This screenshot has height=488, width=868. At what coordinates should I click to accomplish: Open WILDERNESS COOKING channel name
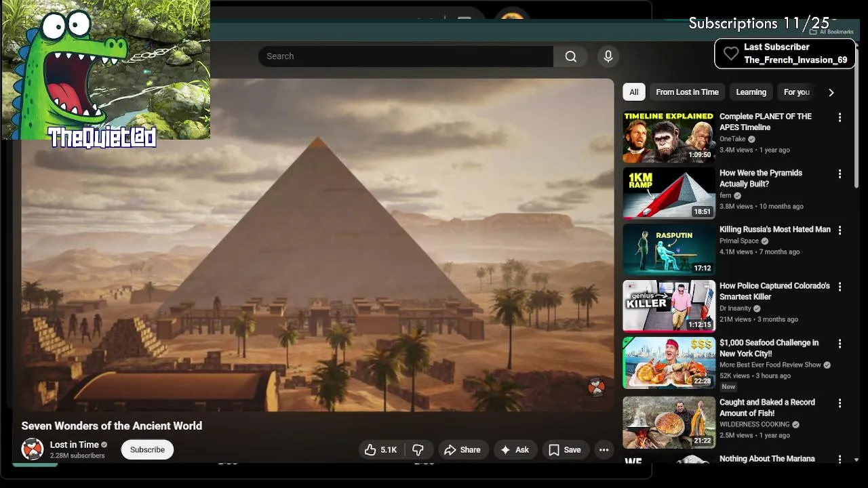tap(755, 424)
